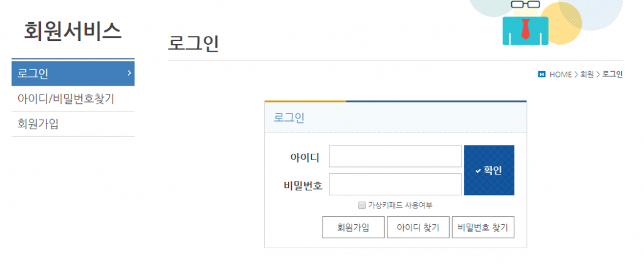644x264 pixels.
Task: Click the 비밀번호 찾기 button
Action: coord(483,227)
